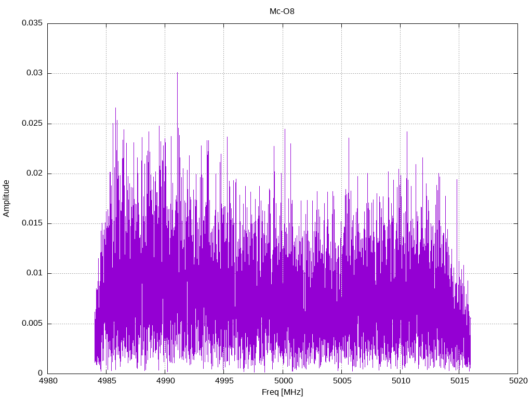Select the Freq [MHz] x-axis label
Image resolution: width=532 pixels, height=399 pixels.
pos(282,392)
